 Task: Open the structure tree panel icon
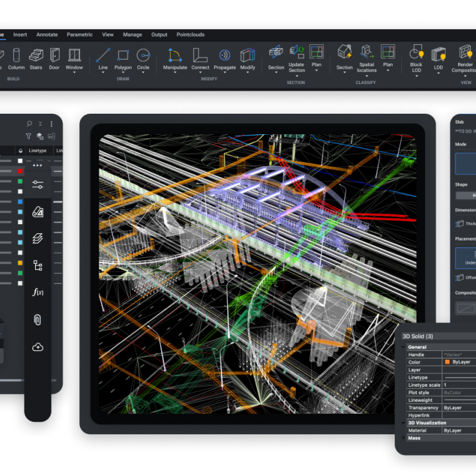click(x=38, y=266)
